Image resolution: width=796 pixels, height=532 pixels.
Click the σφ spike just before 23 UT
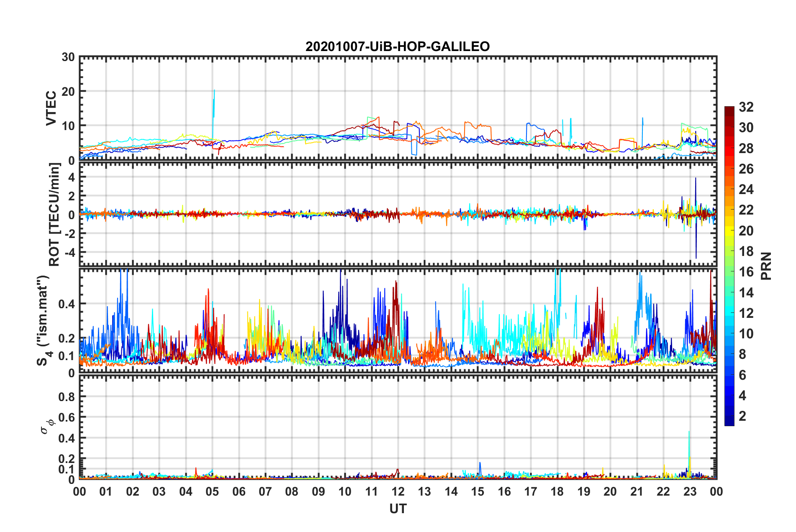[x=689, y=454]
